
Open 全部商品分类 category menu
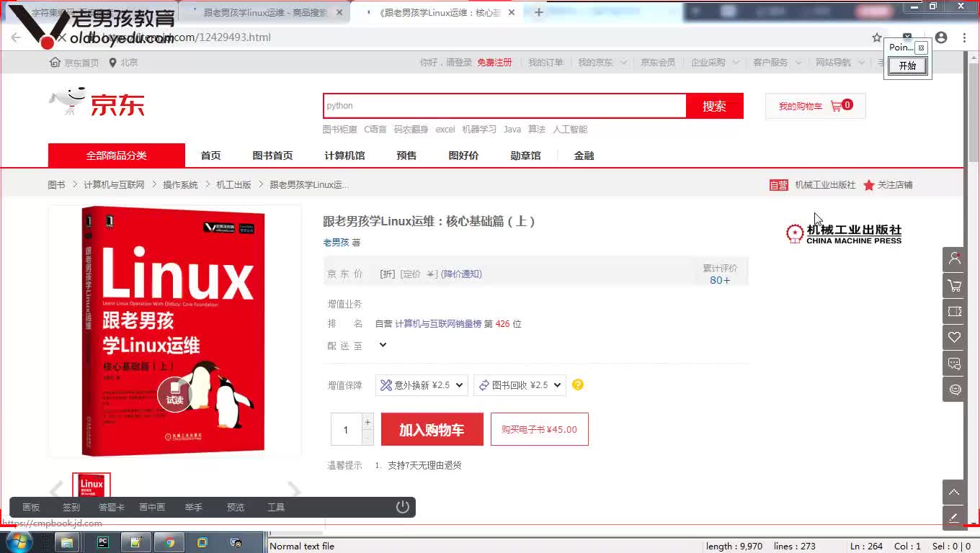click(117, 156)
